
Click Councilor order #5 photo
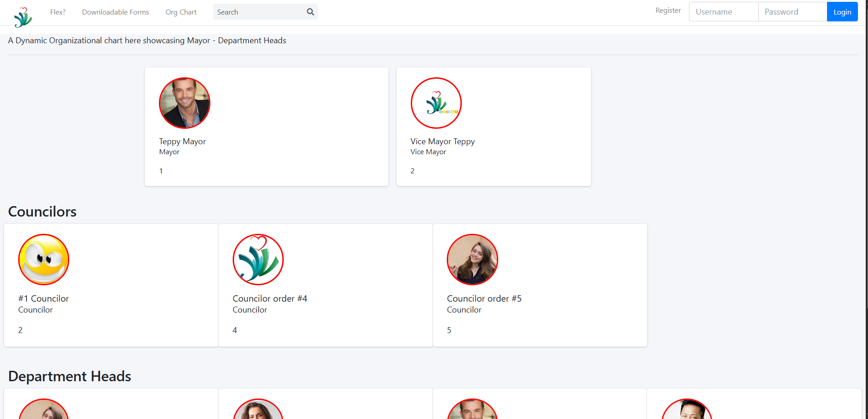tap(472, 259)
